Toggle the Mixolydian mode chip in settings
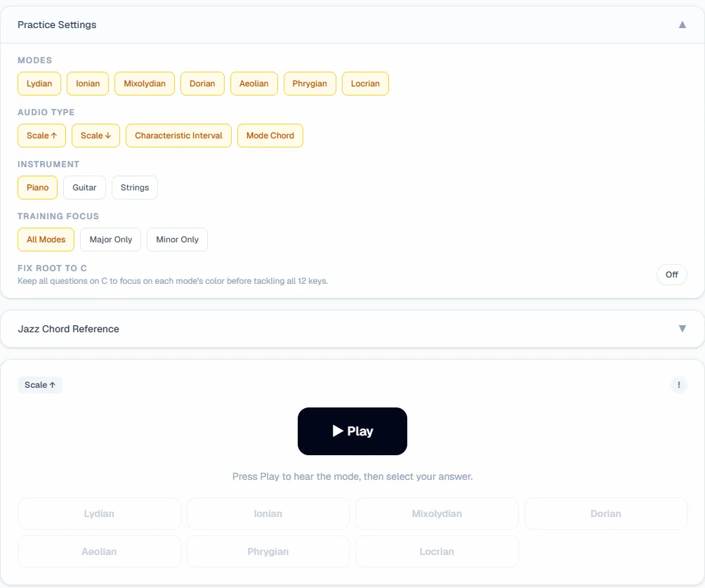The width and height of the screenshot is (705, 588). click(x=145, y=84)
